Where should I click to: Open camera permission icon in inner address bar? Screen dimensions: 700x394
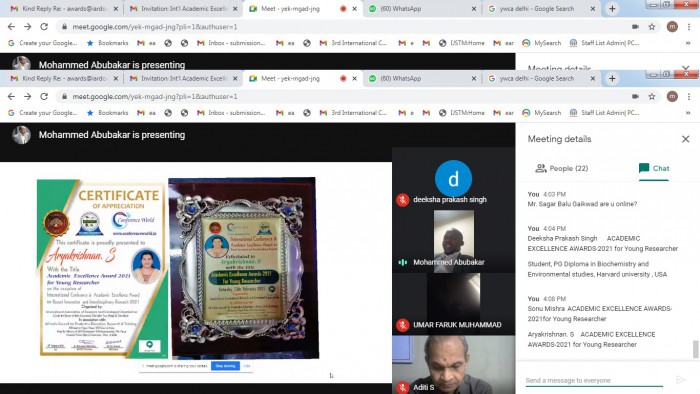[635, 96]
